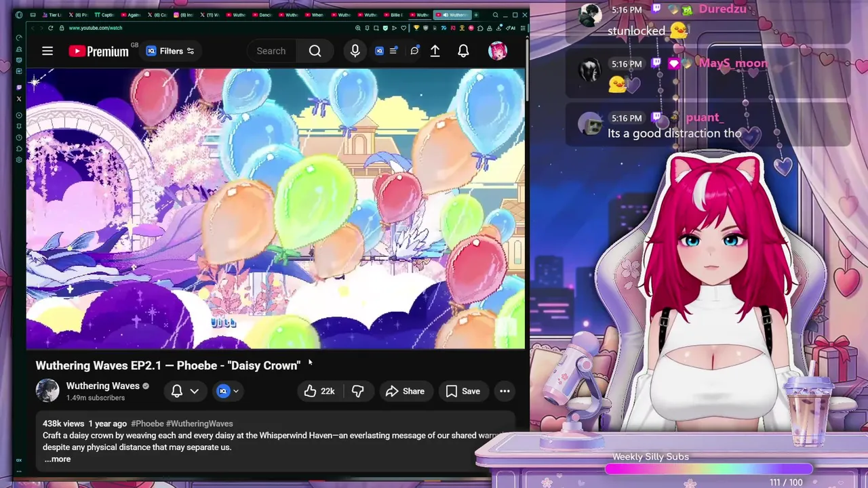Open X (Twitter) in the Opera sidebar
The height and width of the screenshot is (488, 868).
[x=19, y=99]
